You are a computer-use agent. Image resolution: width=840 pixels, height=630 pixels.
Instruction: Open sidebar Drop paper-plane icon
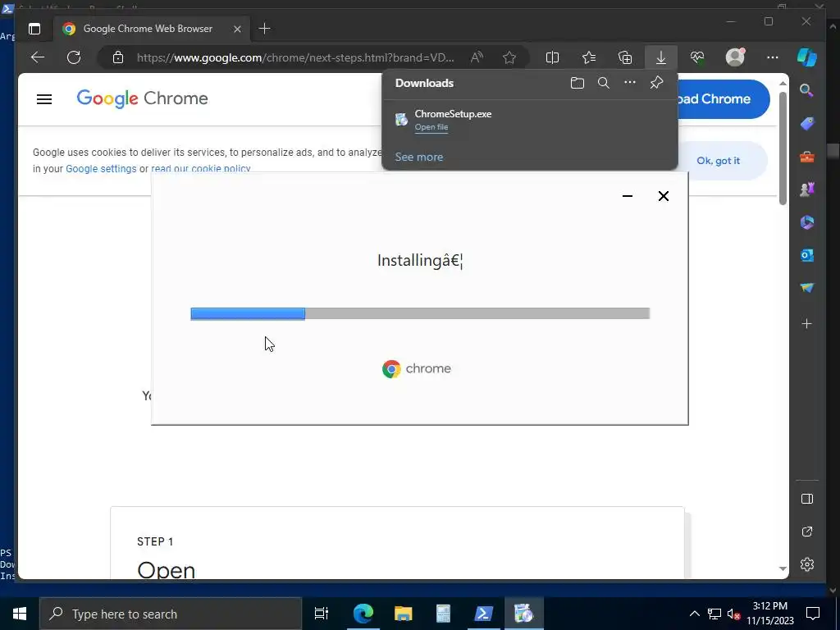[x=807, y=288]
